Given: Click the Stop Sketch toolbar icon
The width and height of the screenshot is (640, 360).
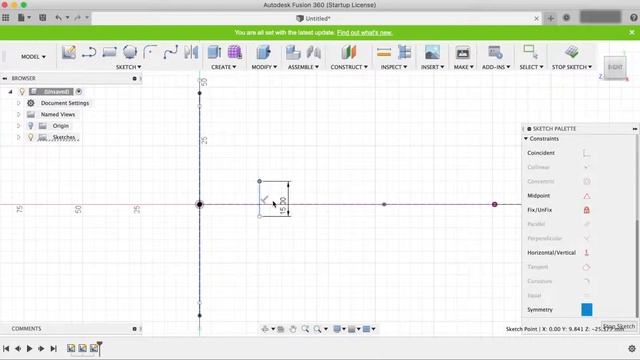Looking at the screenshot, I should (571, 52).
